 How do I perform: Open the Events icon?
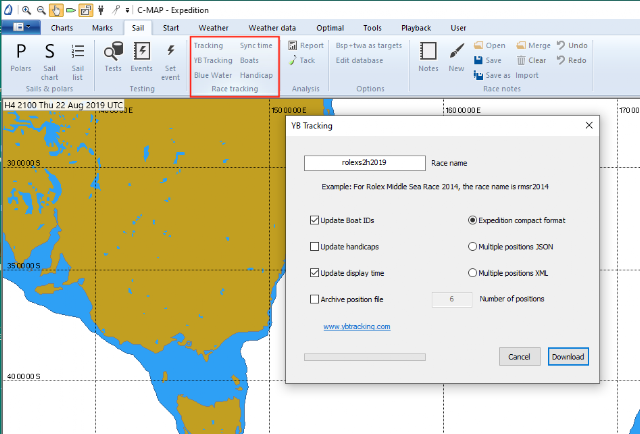point(142,51)
